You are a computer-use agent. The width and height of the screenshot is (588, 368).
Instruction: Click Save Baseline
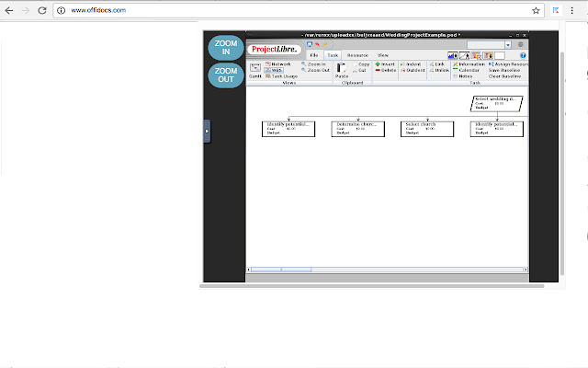[504, 70]
